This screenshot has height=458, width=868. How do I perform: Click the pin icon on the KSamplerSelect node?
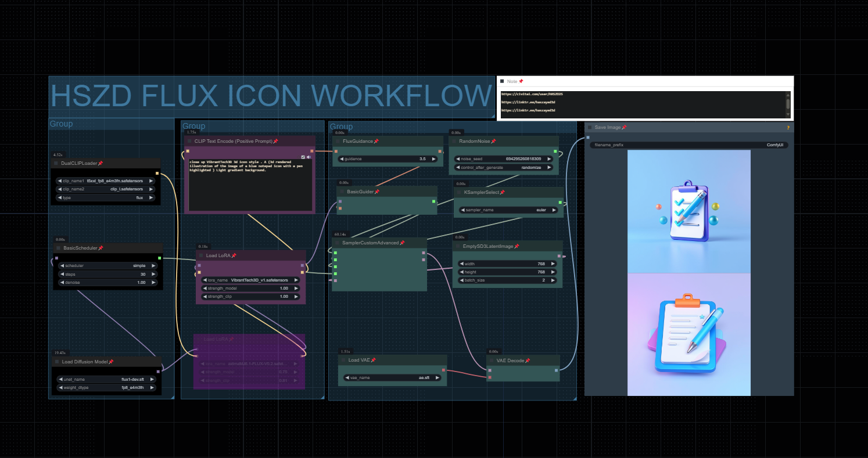tap(502, 193)
